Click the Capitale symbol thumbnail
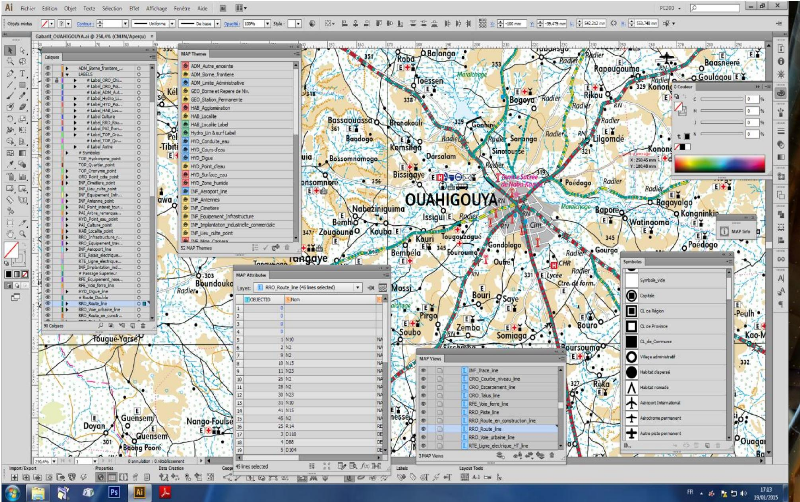 [632, 298]
